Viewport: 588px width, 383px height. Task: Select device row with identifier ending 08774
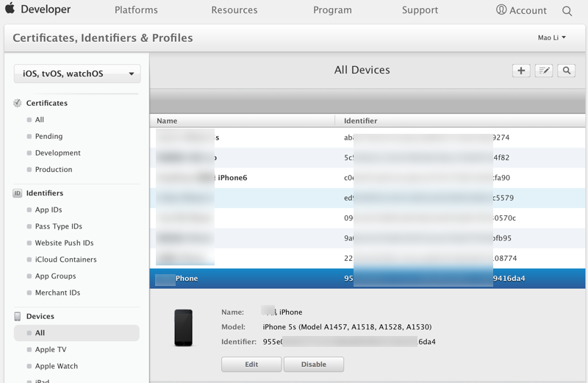tap(367, 258)
